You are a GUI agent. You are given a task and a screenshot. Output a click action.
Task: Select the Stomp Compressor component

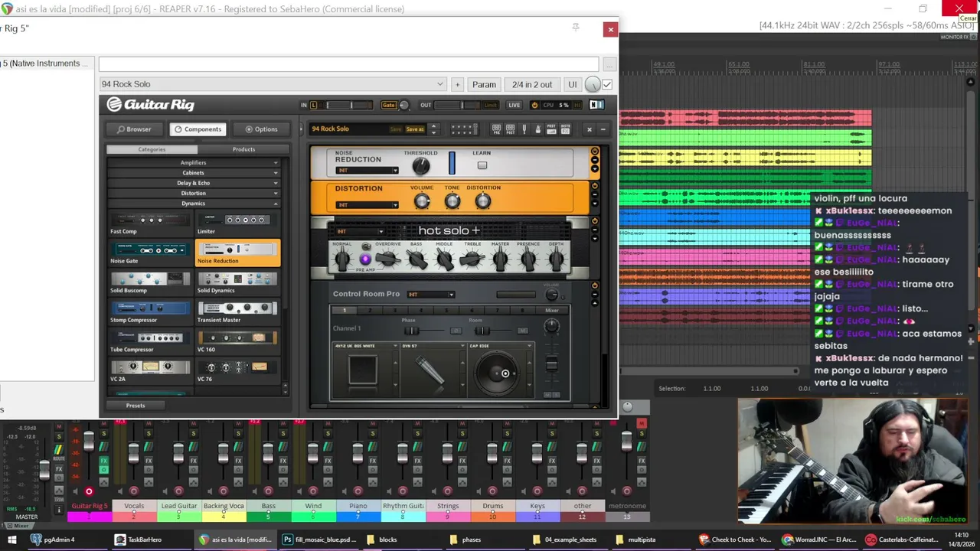150,312
